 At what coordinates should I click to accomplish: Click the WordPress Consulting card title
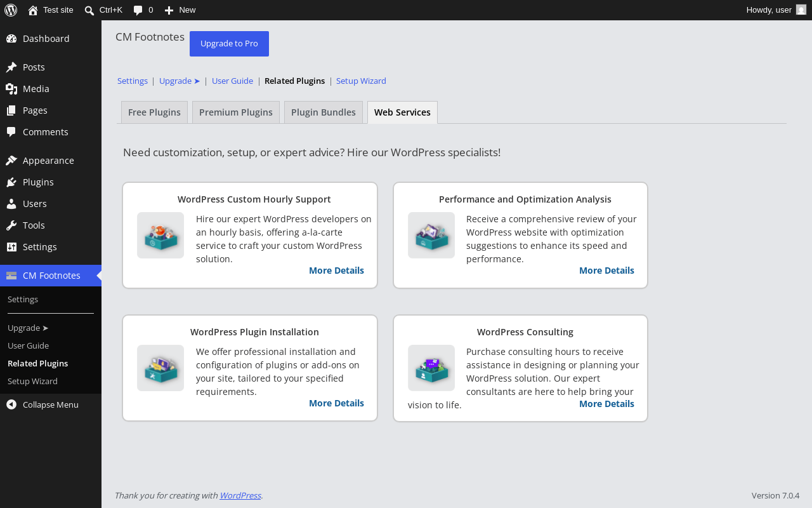pos(525,332)
